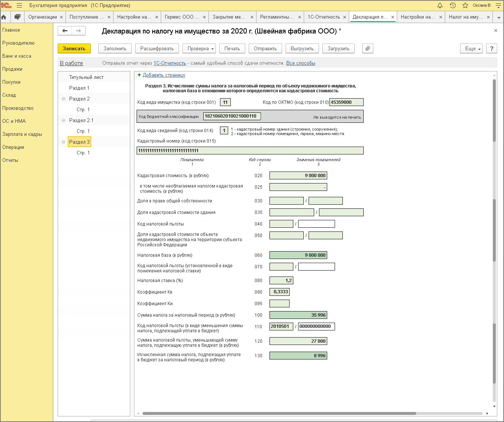
Task: Collapse the Раздел 2.1 tree node
Action: point(63,120)
